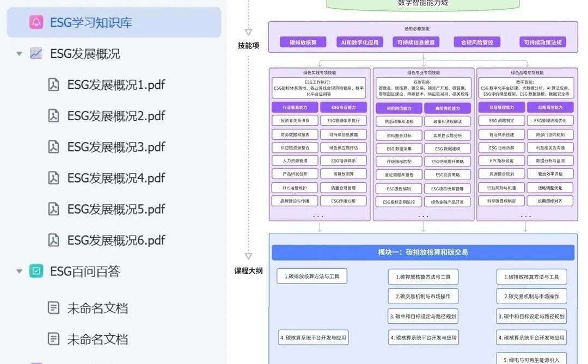Collapse the ESG百问百答 section
The width and height of the screenshot is (588, 364).
pyautogui.click(x=19, y=270)
